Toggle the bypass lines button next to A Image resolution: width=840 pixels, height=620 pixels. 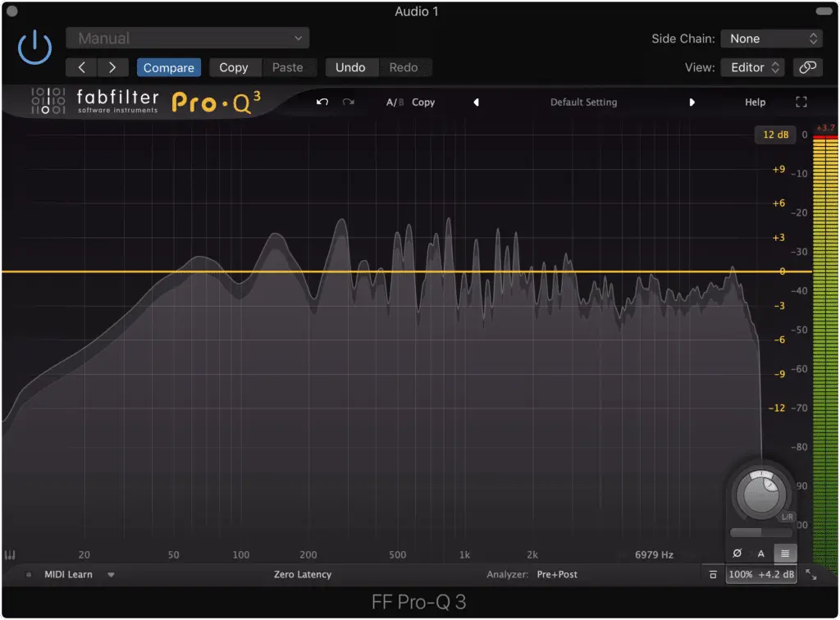click(x=785, y=554)
